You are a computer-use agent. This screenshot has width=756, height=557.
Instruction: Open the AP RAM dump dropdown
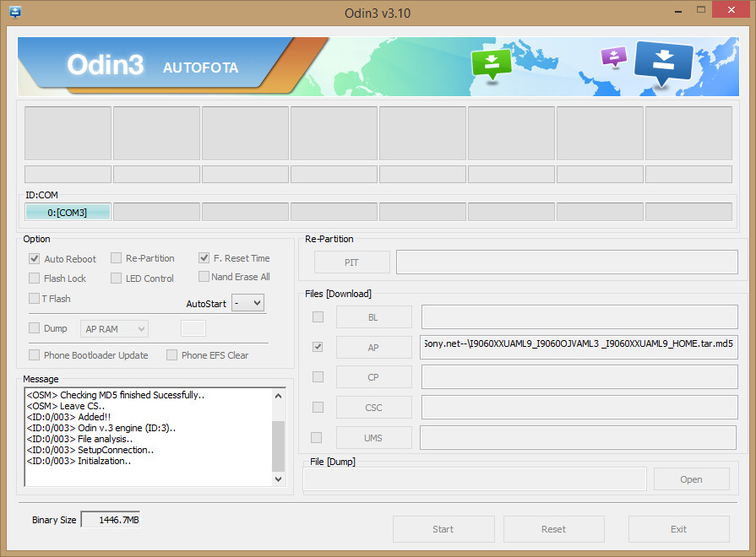pyautogui.click(x=114, y=329)
